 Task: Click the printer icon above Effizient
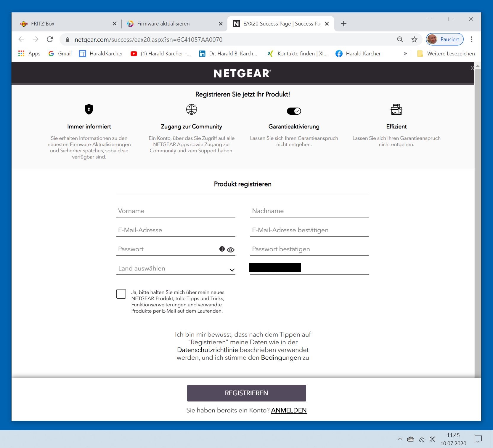tap(396, 109)
